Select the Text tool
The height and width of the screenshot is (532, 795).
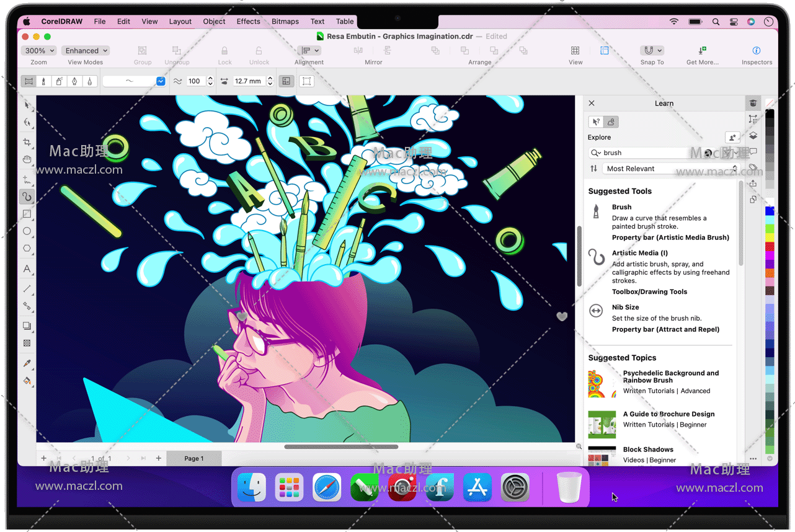[27, 269]
